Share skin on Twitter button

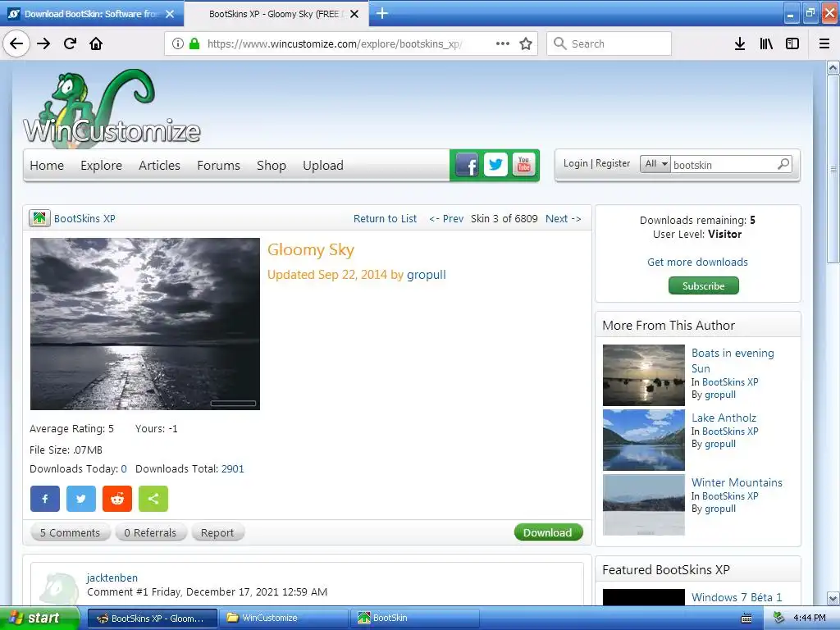[x=81, y=499]
